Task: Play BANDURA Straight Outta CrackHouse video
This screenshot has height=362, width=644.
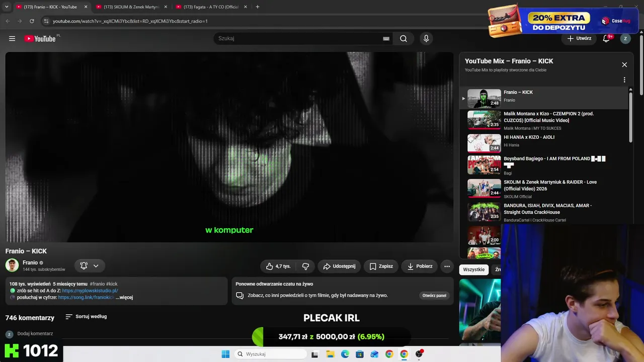Action: pyautogui.click(x=545, y=212)
